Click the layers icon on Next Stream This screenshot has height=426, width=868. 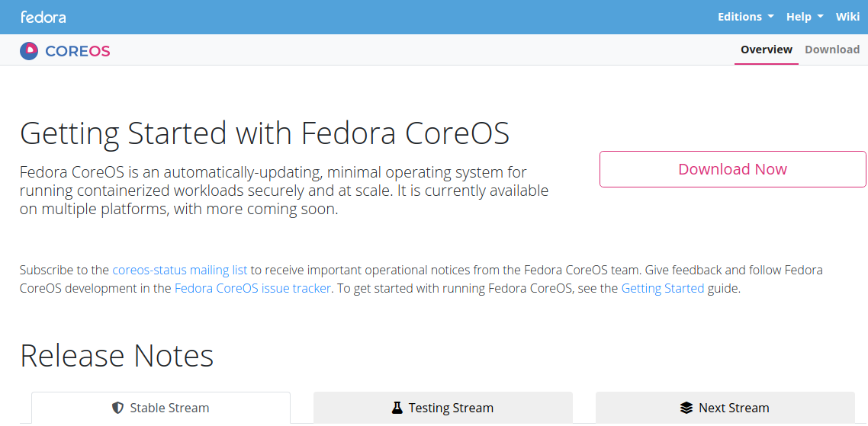point(686,408)
